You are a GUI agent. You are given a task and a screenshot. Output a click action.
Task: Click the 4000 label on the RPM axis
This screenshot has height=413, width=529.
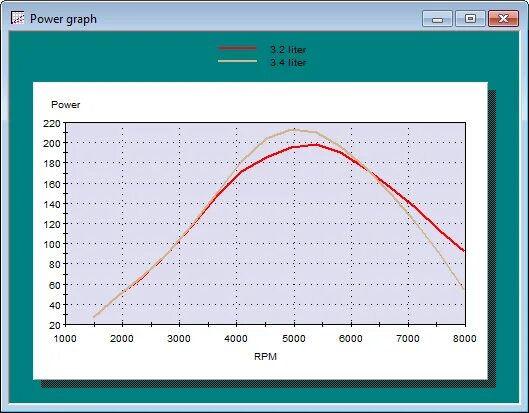[236, 338]
